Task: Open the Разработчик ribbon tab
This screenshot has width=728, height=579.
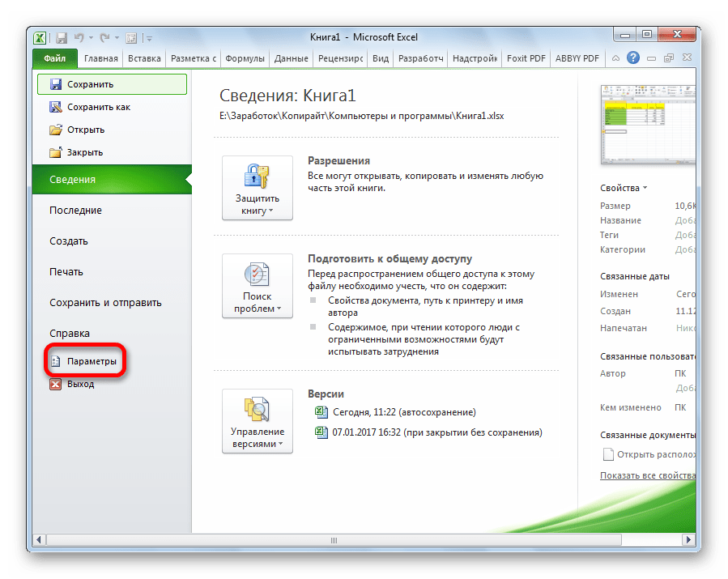Action: [420, 58]
